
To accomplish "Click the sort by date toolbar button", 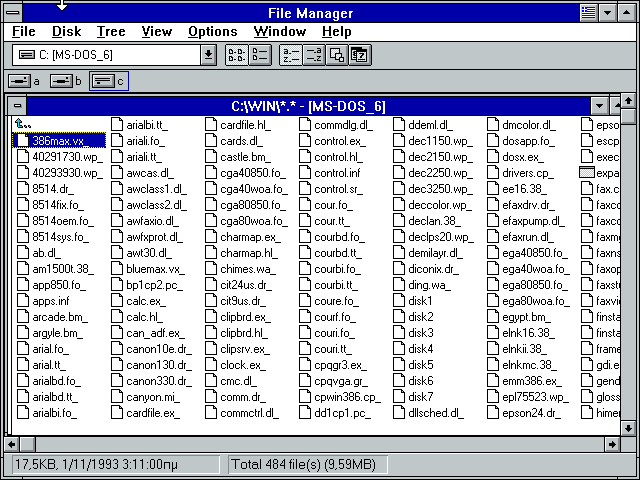I will (360, 55).
